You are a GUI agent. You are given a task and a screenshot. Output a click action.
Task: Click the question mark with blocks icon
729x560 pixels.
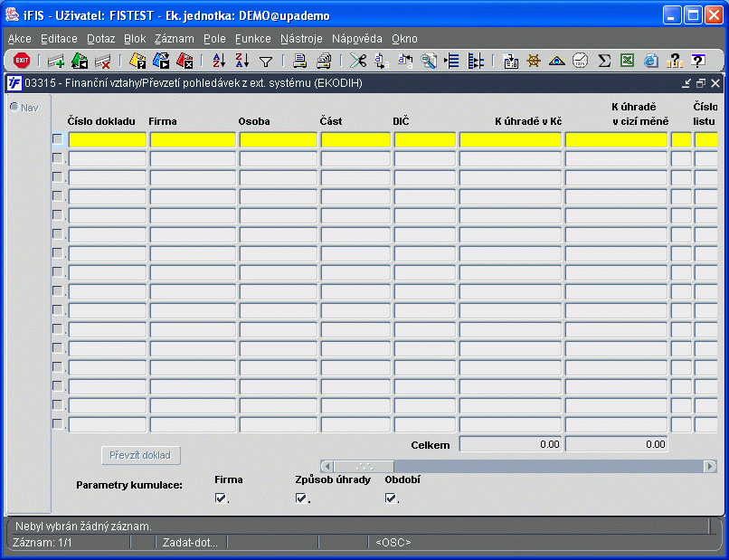coord(674,61)
